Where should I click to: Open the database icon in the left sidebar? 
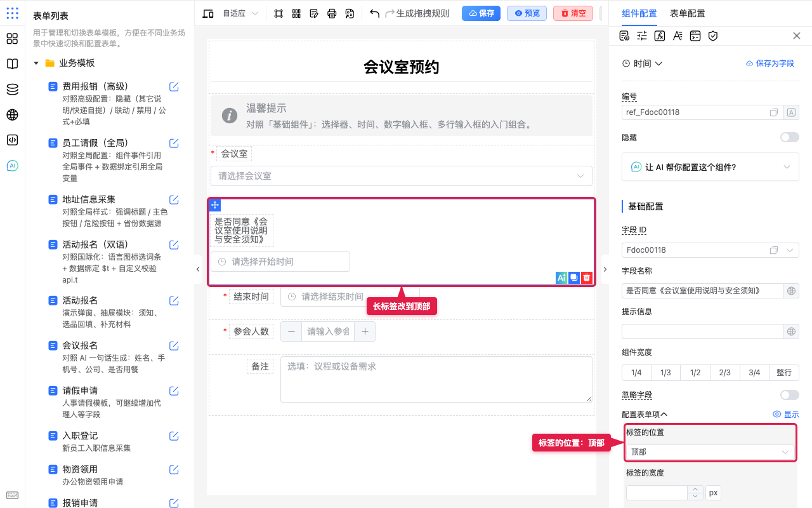[12, 90]
